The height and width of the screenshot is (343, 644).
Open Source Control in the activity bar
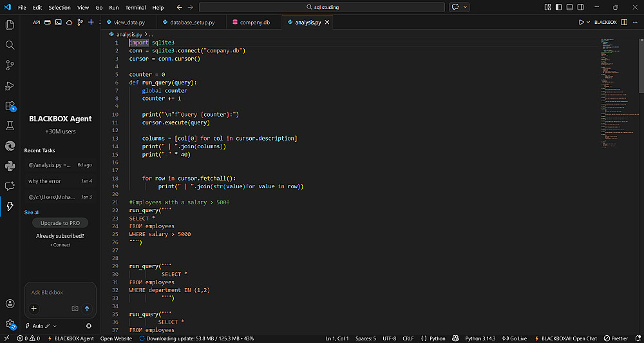pyautogui.click(x=10, y=65)
